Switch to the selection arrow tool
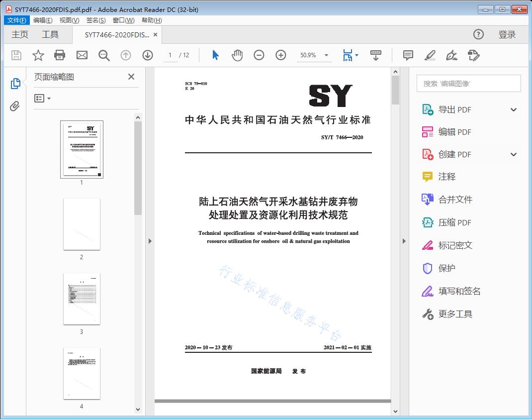The width and height of the screenshot is (532, 419). 215,55
